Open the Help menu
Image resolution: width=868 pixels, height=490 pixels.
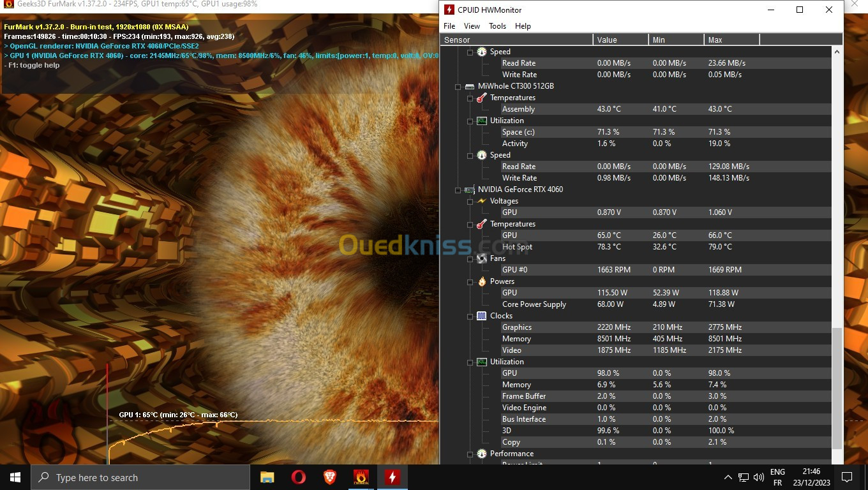[523, 26]
